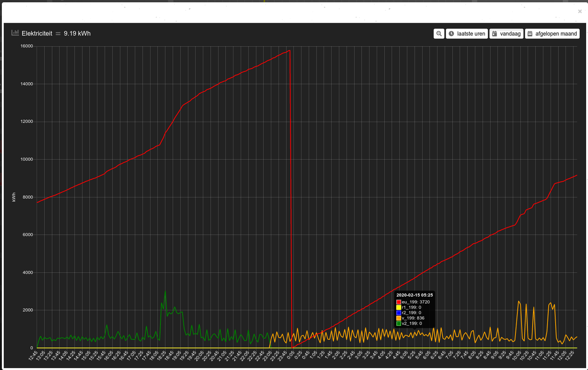Click the bar chart icon beside Elektriciteit
Screen dimensions: 588x370
(x=15, y=33)
